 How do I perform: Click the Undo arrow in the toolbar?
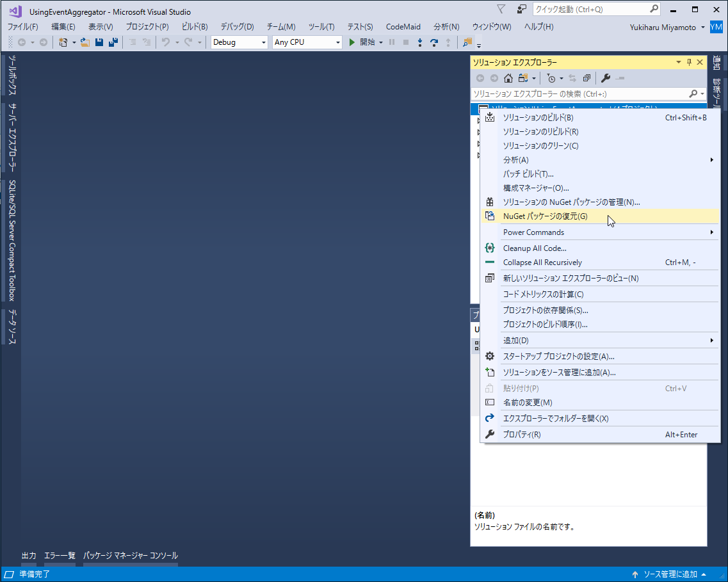coord(166,42)
